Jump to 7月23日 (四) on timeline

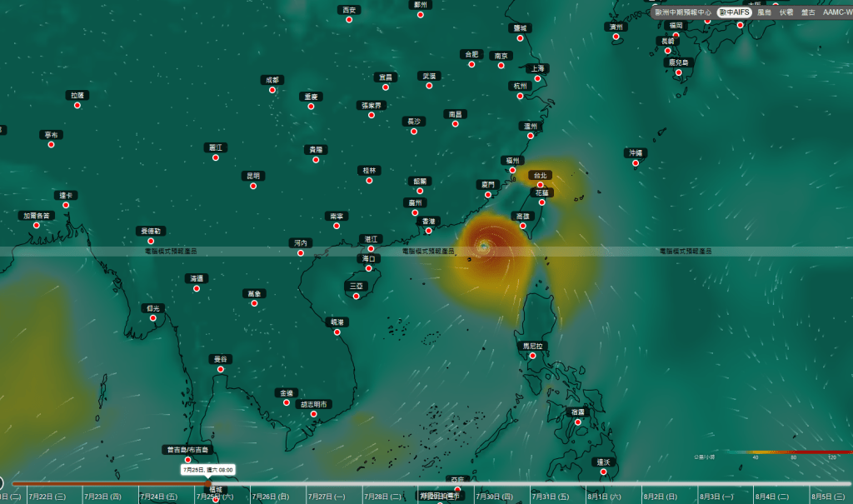click(x=102, y=497)
